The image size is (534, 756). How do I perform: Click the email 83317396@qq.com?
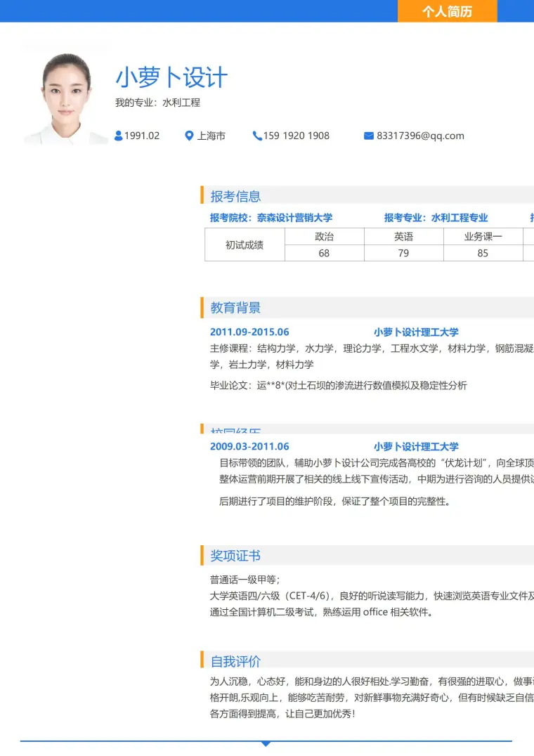(x=420, y=136)
